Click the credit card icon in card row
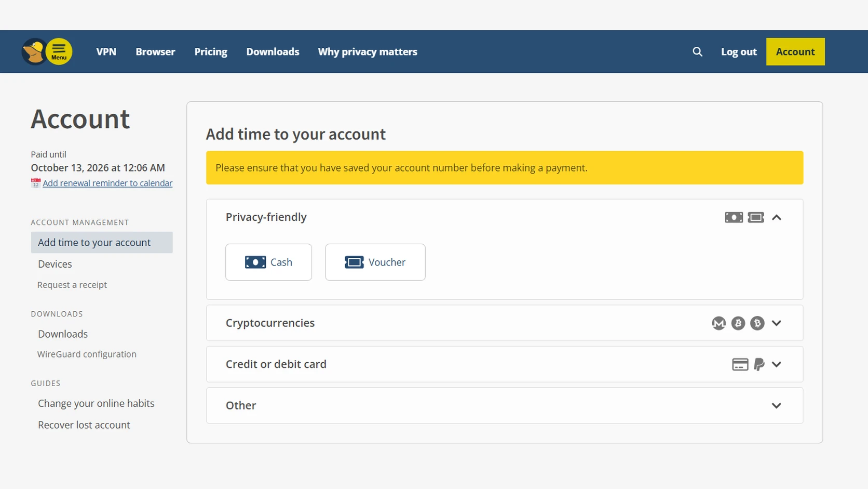Screen dimensions: 868x489 coord(740,364)
